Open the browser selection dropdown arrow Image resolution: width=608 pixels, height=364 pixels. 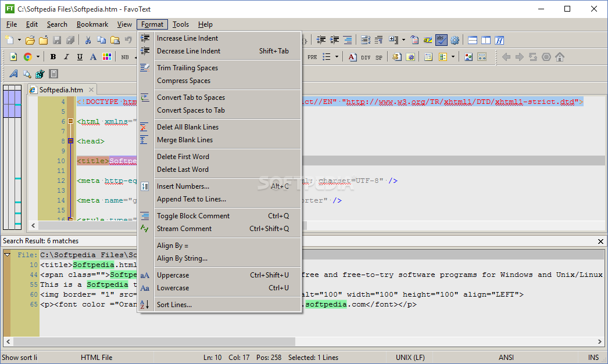pos(38,57)
